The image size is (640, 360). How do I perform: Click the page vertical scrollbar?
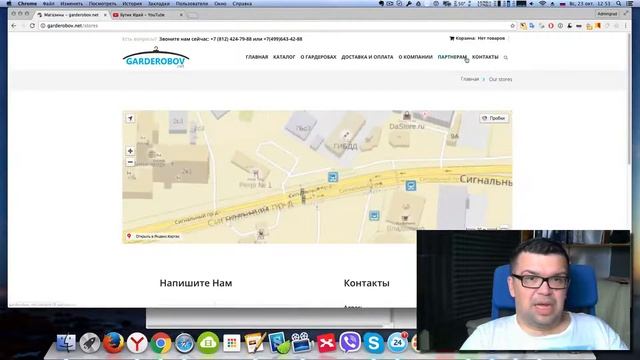(629, 98)
